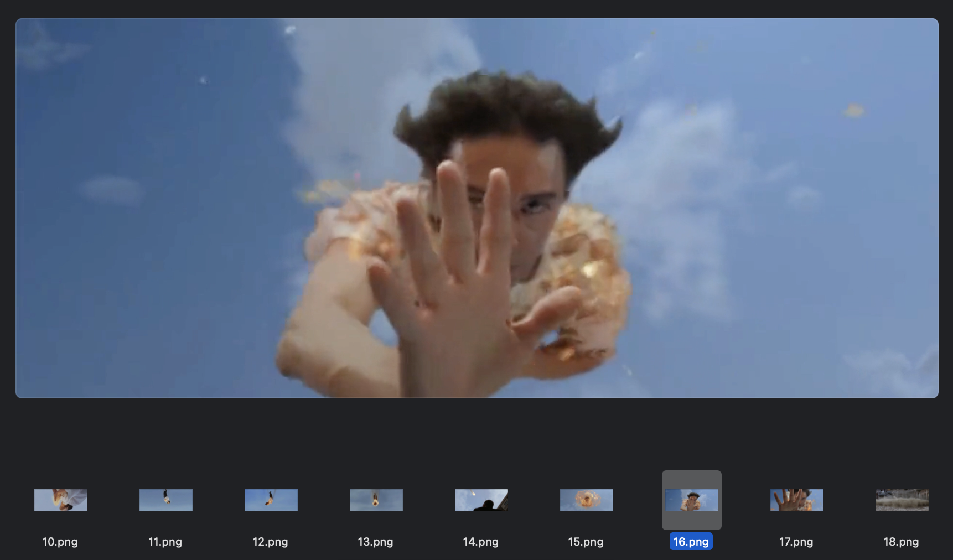The width and height of the screenshot is (953, 560).
Task: Click the 11.png file name label
Action: click(x=165, y=542)
